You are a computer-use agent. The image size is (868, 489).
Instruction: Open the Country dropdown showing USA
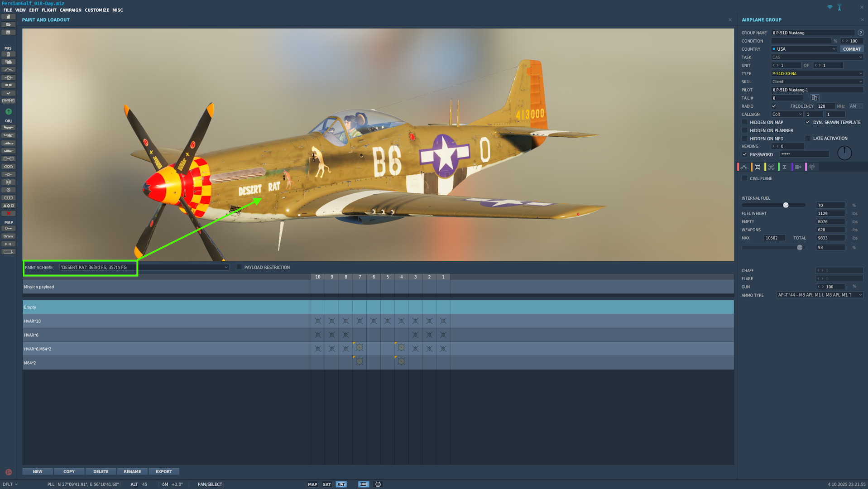[804, 49]
